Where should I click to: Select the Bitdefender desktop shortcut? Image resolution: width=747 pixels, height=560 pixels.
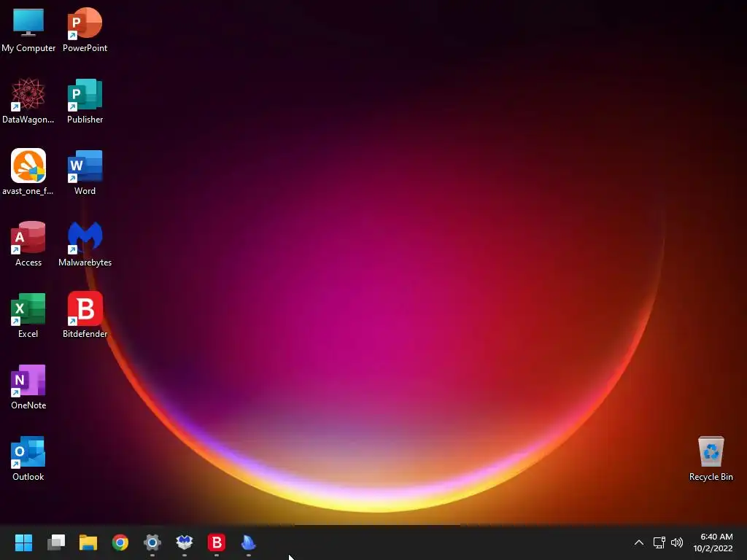coord(85,315)
